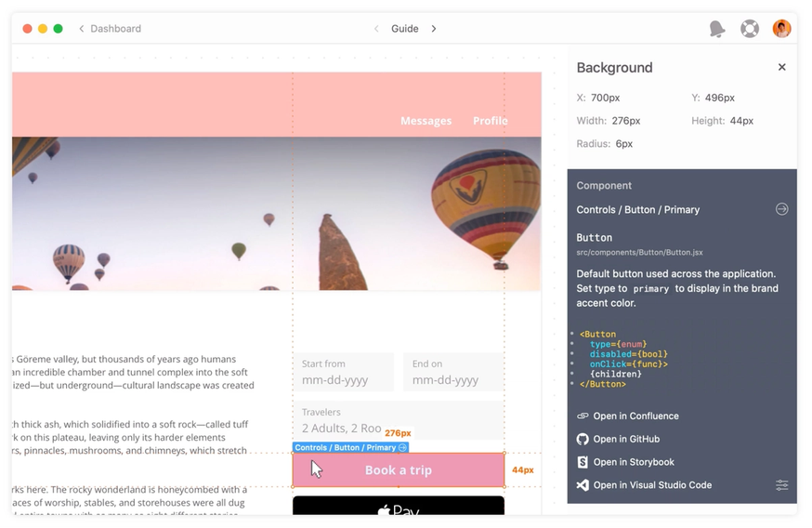Click the Background panel heading
This screenshot has width=812, height=528.
point(614,67)
